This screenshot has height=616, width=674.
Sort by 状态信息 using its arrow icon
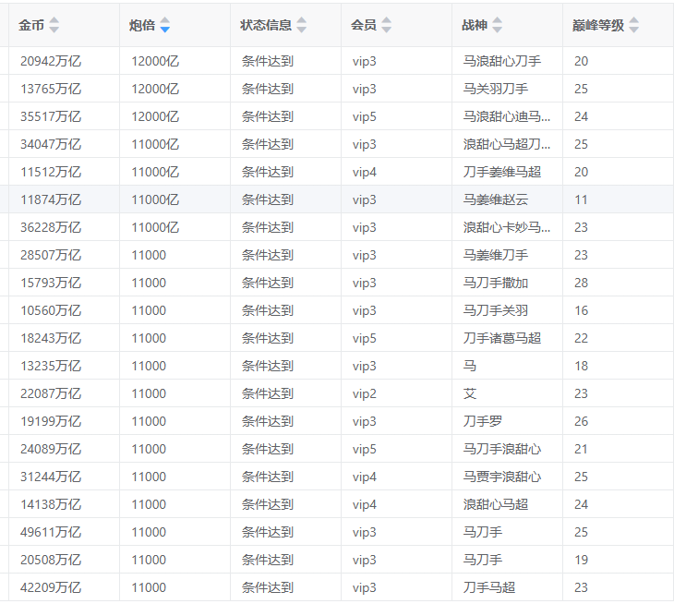(x=301, y=25)
